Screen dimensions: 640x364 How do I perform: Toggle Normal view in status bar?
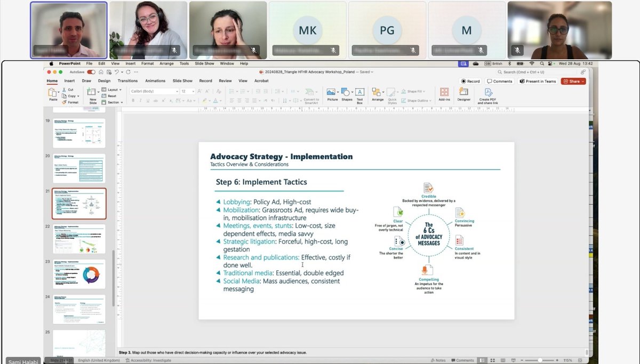482,360
